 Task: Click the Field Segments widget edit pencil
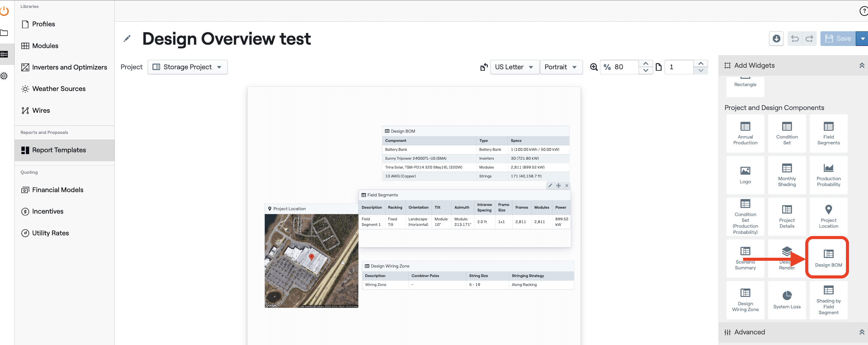pyautogui.click(x=550, y=186)
